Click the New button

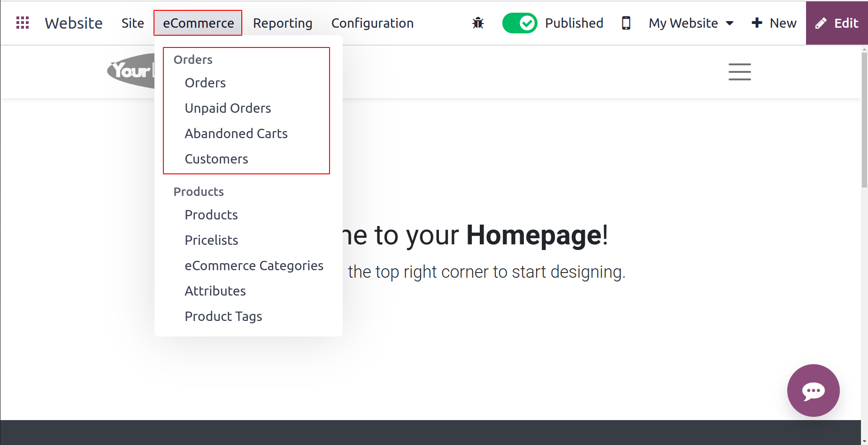[774, 23]
